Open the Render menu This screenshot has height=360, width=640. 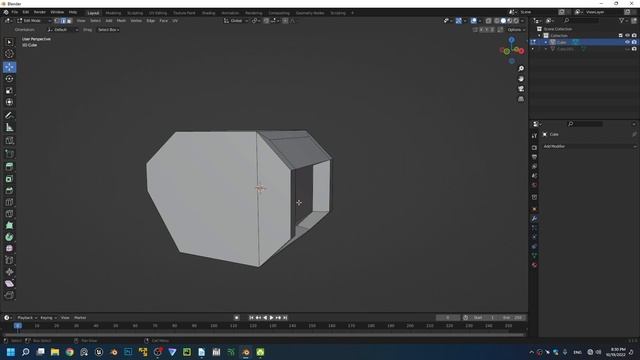(x=40, y=12)
